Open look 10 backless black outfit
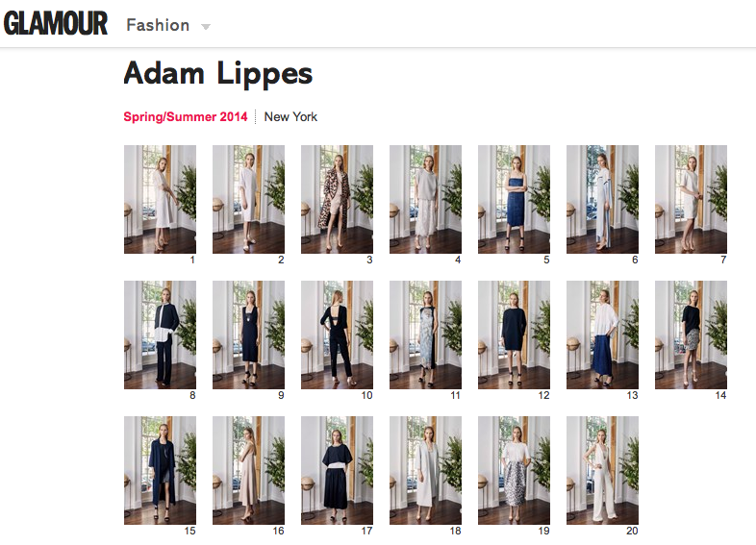 [x=337, y=334]
